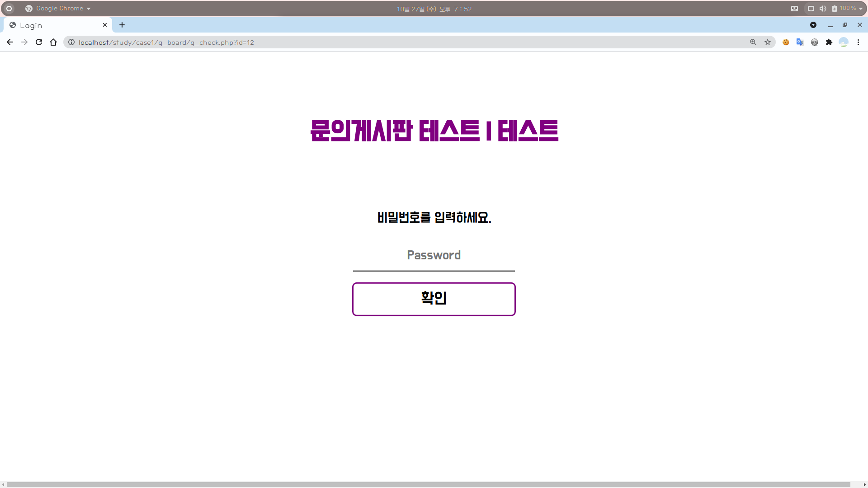The width and height of the screenshot is (868, 488).
Task: Open the Extensions puzzle-piece menu
Action: 829,42
